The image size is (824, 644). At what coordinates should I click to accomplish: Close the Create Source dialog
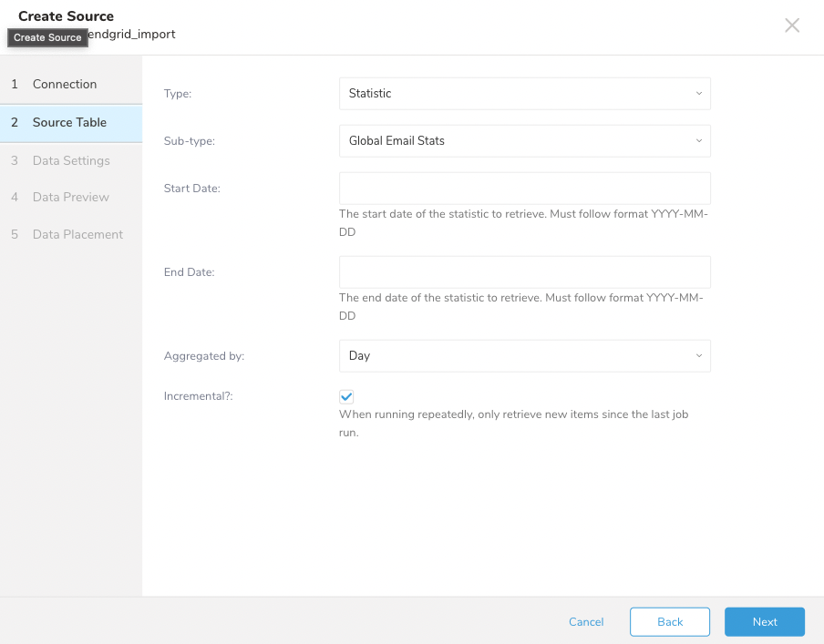pyautogui.click(x=792, y=26)
